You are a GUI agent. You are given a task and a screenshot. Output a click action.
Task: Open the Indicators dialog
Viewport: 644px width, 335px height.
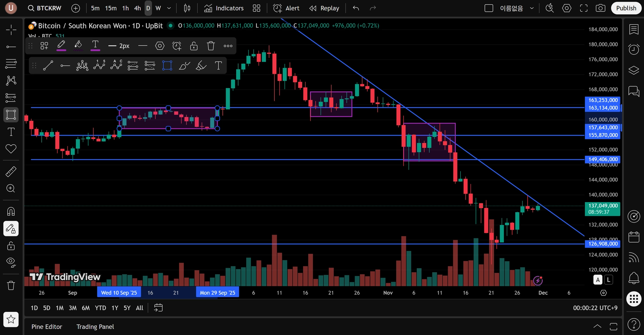click(x=224, y=8)
